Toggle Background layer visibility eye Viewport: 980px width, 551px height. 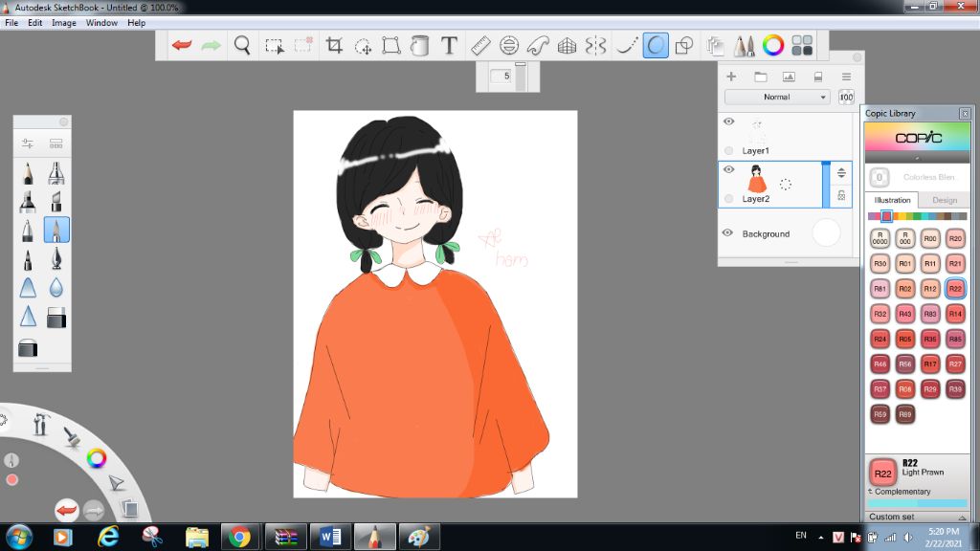(x=727, y=232)
